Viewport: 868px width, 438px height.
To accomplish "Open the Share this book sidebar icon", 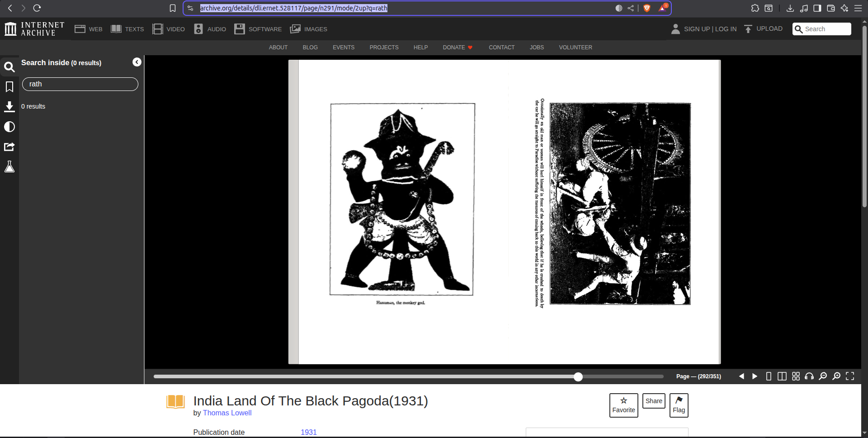I will (9, 147).
